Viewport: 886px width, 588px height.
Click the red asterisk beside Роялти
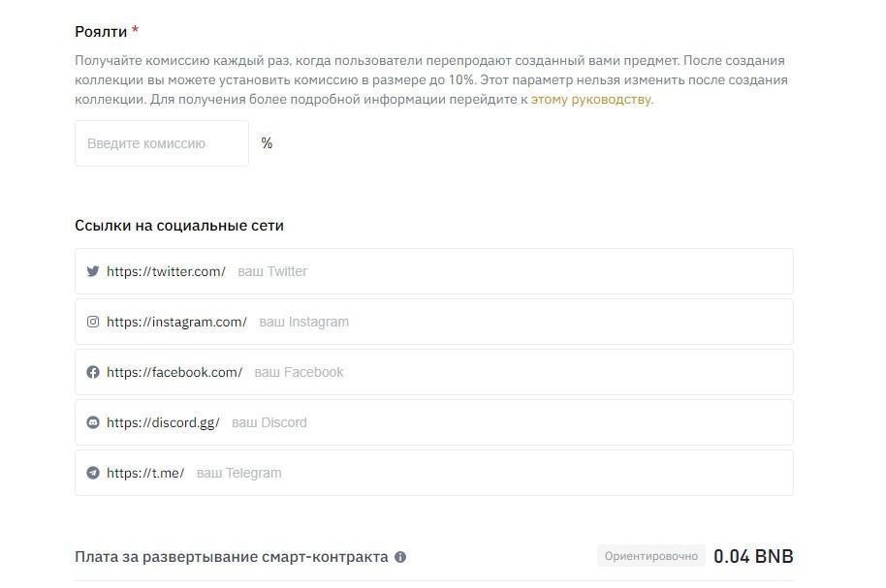point(136,30)
